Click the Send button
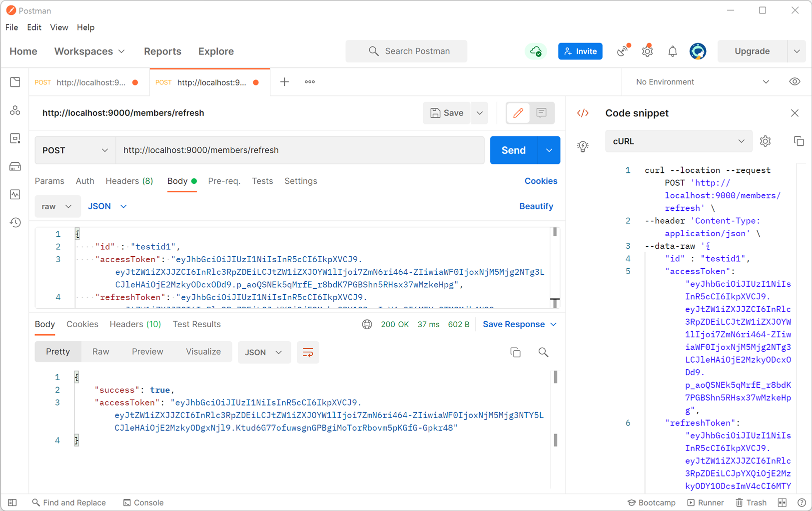Image resolution: width=812 pixels, height=511 pixels. pos(514,150)
